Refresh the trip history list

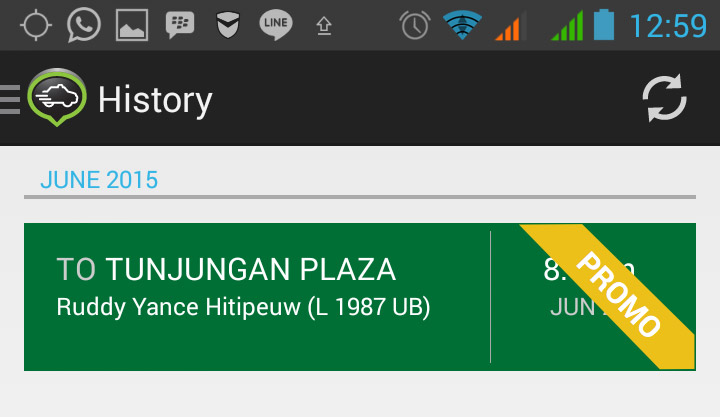coord(664,99)
